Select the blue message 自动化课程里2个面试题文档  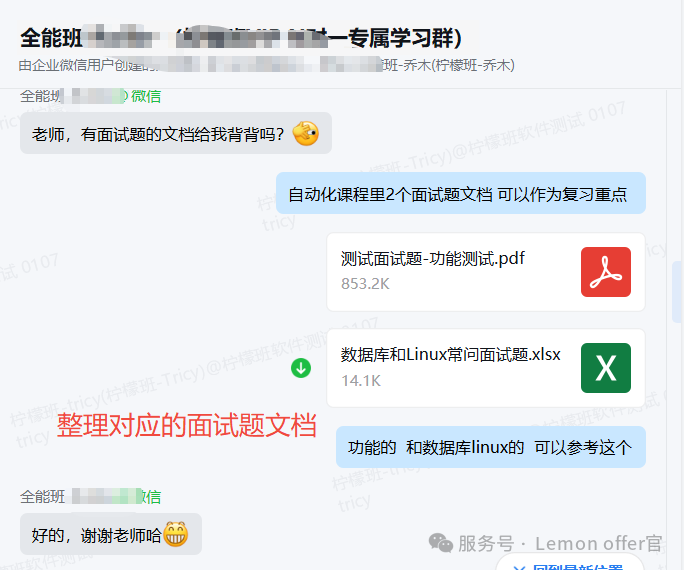pyautogui.click(x=461, y=193)
